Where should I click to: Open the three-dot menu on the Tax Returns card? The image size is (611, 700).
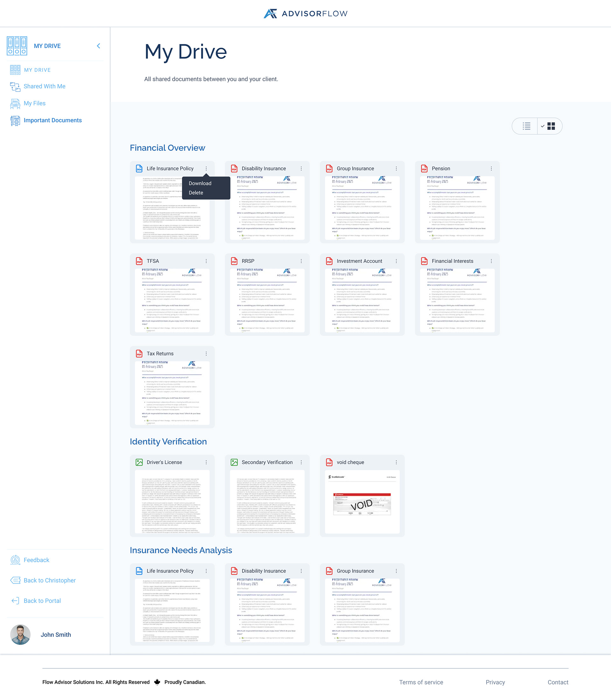(206, 354)
